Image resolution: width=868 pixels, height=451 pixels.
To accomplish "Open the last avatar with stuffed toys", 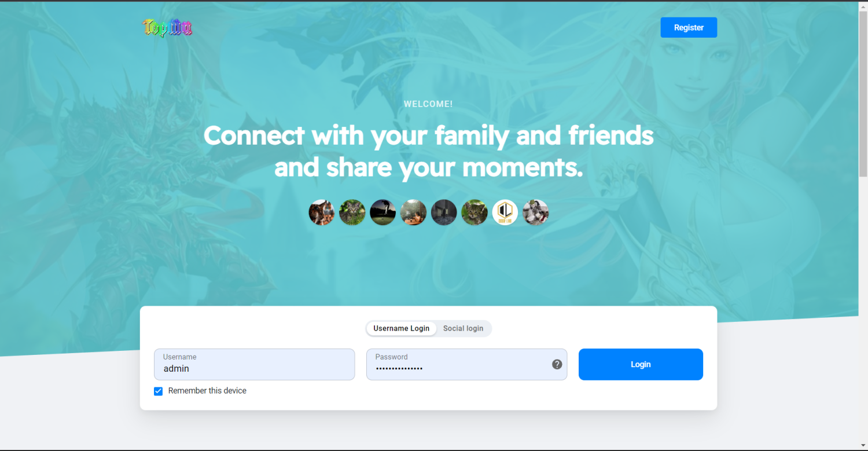I will [x=536, y=212].
